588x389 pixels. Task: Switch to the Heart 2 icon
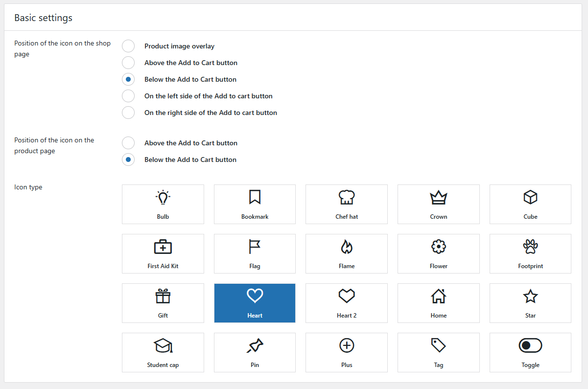pyautogui.click(x=346, y=303)
